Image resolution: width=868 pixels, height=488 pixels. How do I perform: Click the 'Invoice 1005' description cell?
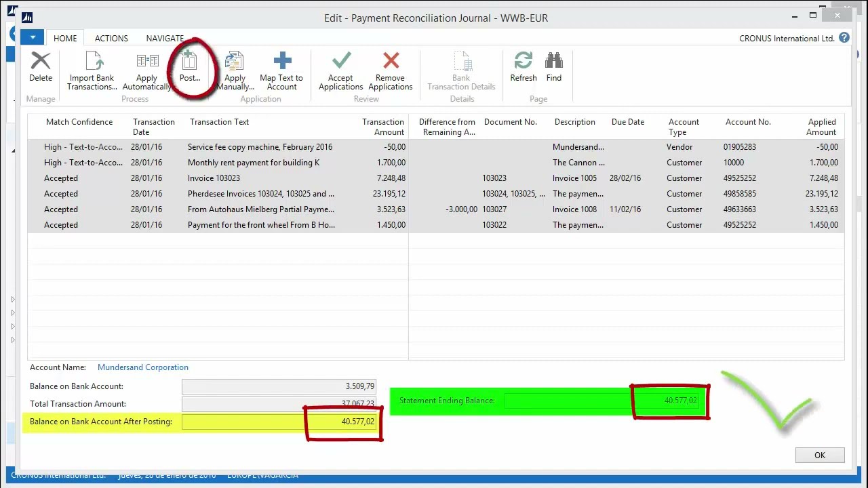[574, 178]
